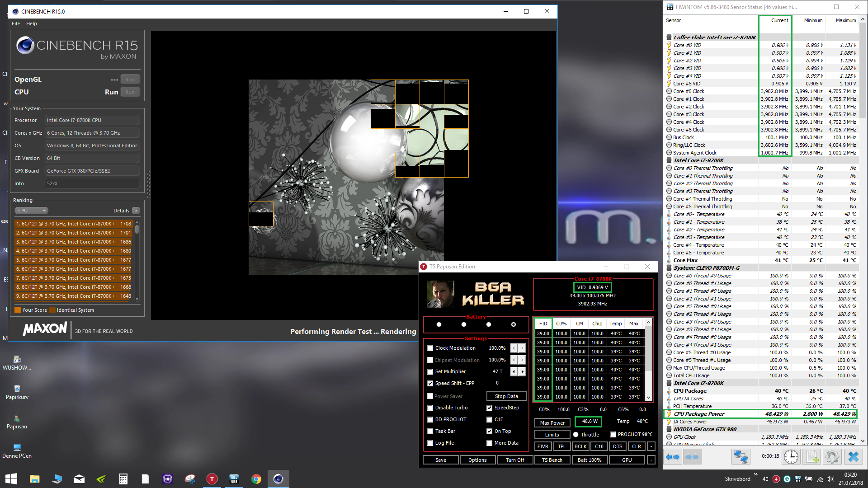
Task: Click the volume speaker tray icon
Action: click(x=830, y=479)
